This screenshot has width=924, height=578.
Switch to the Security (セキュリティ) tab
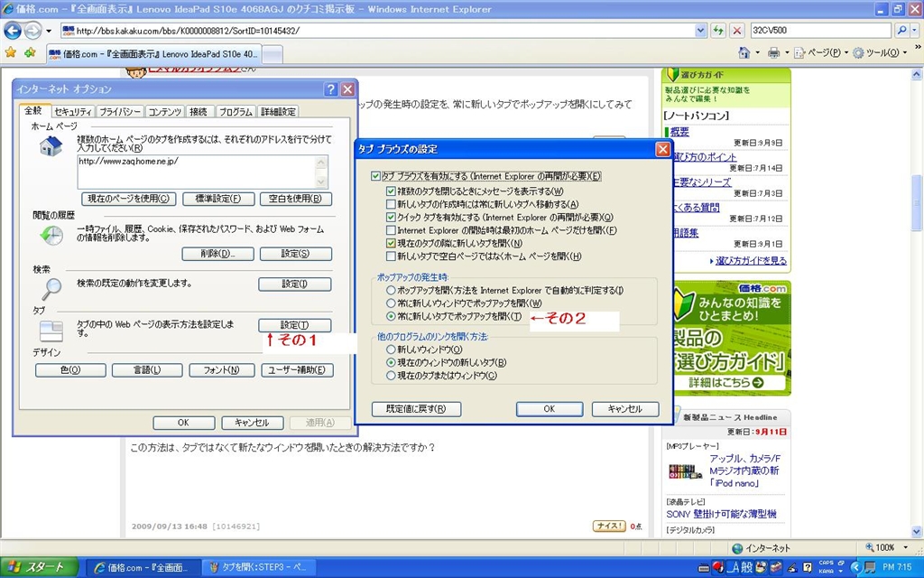pyautogui.click(x=73, y=111)
